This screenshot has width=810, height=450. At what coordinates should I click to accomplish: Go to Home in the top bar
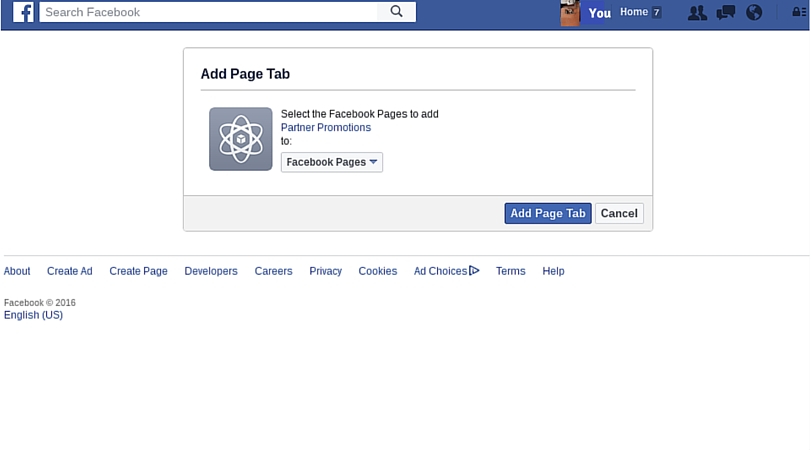634,12
